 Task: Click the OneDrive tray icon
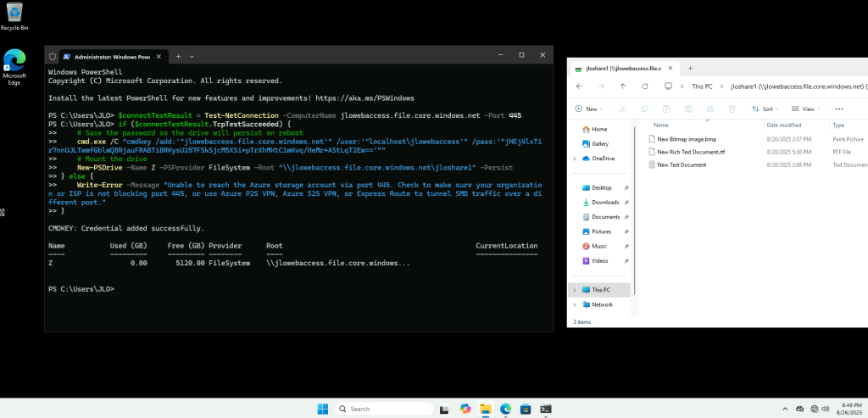coord(799,410)
